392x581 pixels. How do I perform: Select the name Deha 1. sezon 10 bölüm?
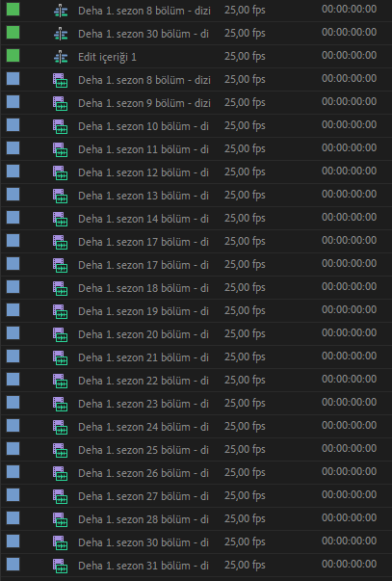[143, 126]
